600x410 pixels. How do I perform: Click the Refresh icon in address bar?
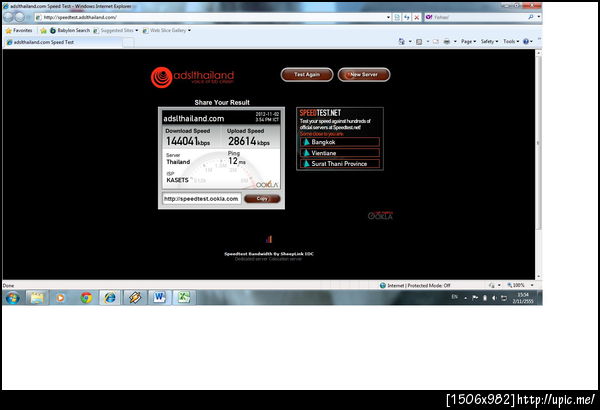click(407, 17)
